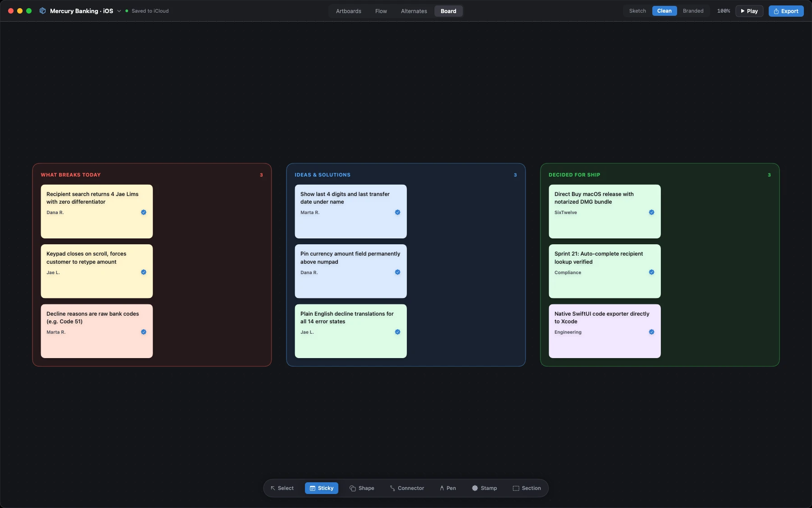Click the Saved to iCloud status

click(147, 11)
